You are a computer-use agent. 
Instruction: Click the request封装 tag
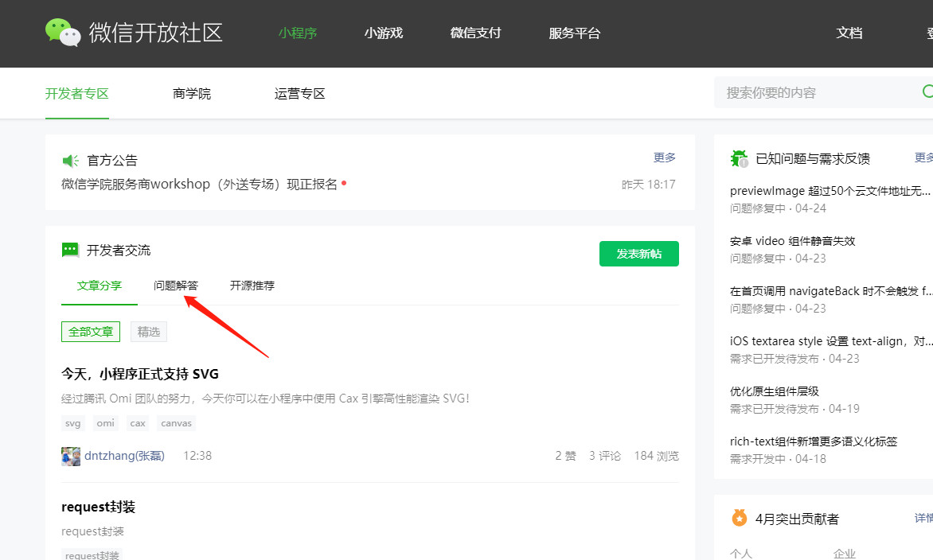[x=92, y=555]
